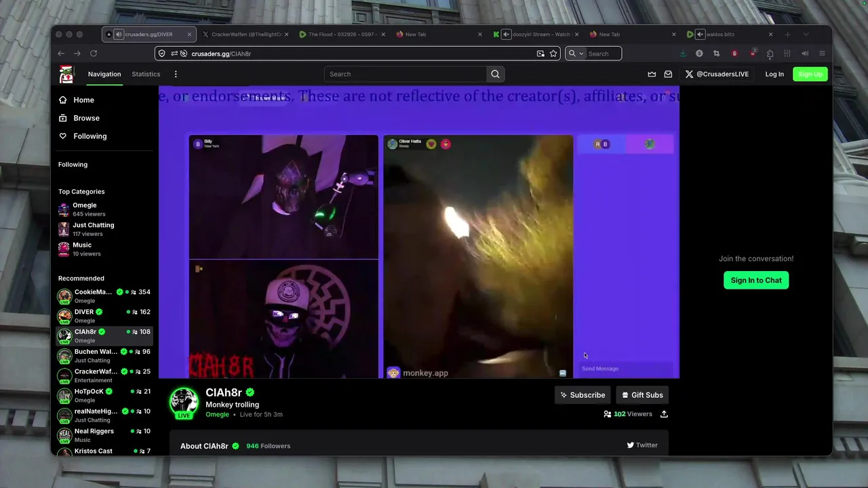Unmute the waldos.blitz tab

pos(700,35)
